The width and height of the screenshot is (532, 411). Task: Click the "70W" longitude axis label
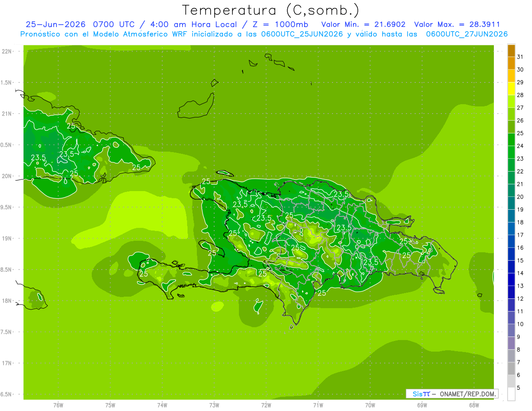click(x=370, y=405)
